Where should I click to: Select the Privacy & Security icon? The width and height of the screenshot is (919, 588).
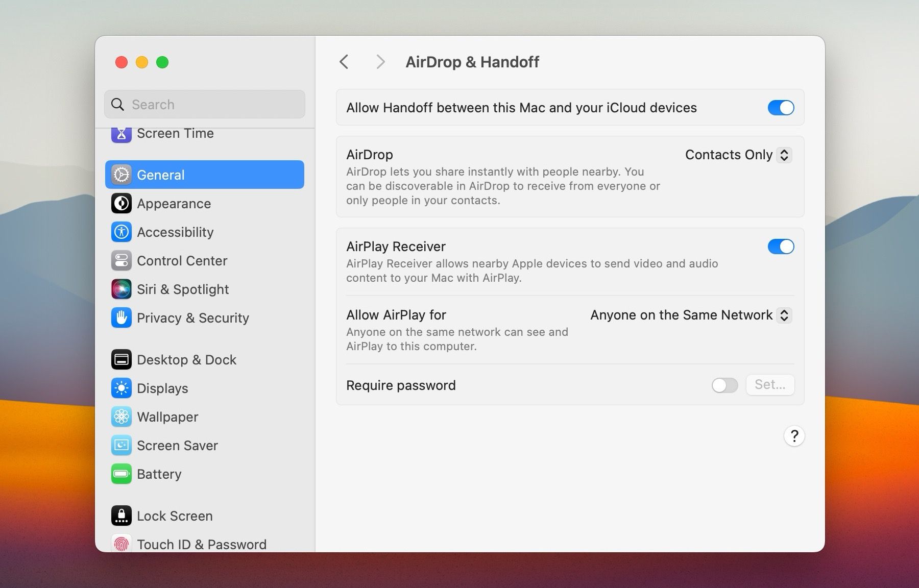(121, 317)
